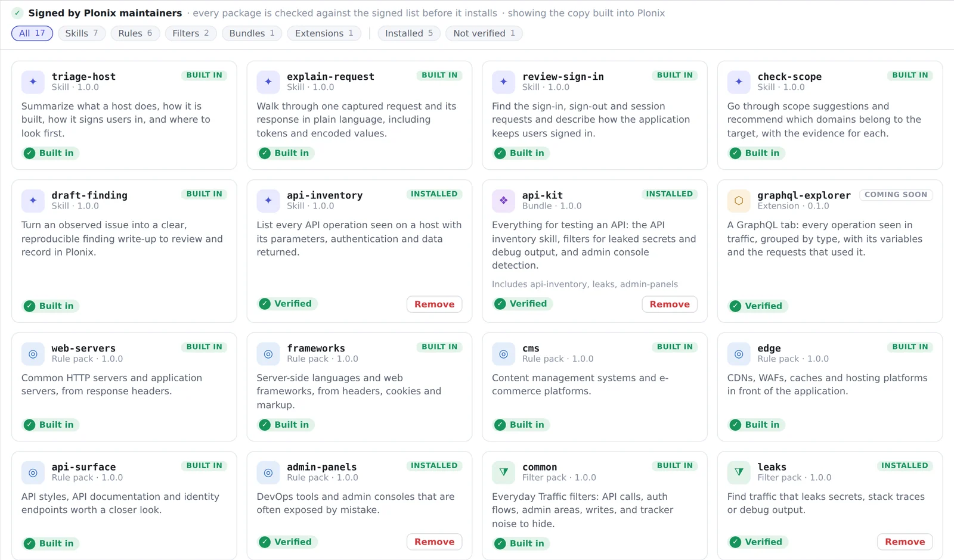Click the Verified badge on admin-panels
Image resolution: width=954 pixels, height=560 pixels.
287,542
